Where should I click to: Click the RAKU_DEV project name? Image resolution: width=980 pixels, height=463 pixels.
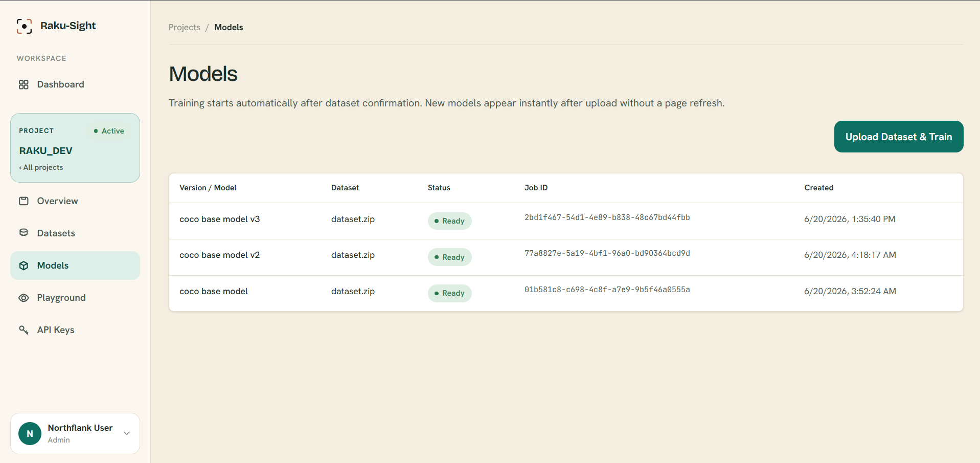pyautogui.click(x=46, y=151)
